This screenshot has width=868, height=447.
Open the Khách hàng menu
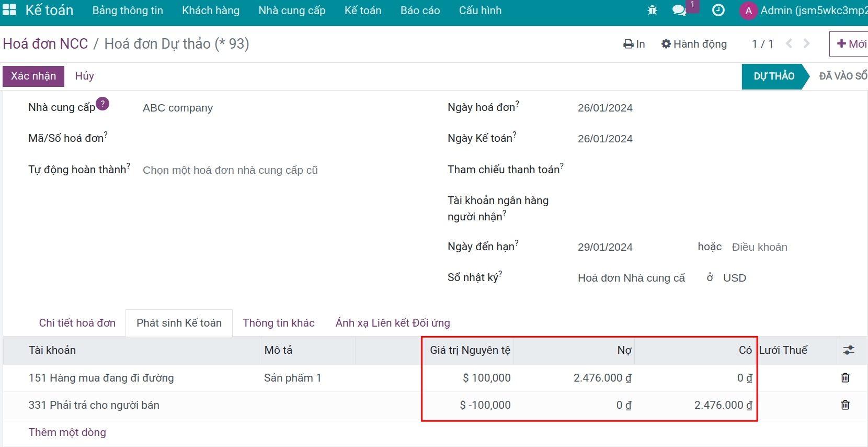point(211,10)
